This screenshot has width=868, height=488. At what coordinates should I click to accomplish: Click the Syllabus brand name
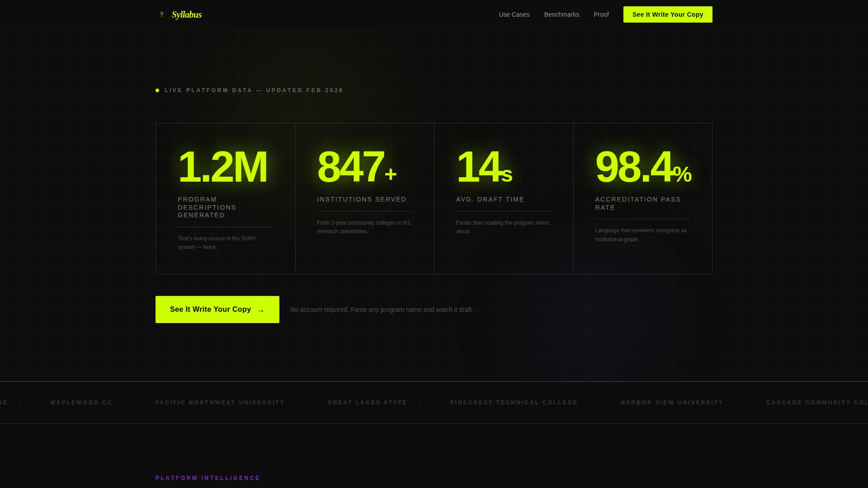(187, 14)
